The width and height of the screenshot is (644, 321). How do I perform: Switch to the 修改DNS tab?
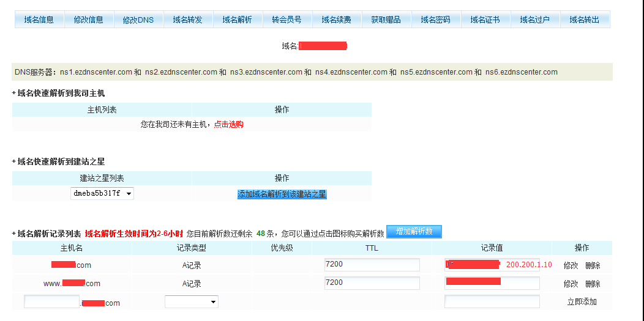138,20
